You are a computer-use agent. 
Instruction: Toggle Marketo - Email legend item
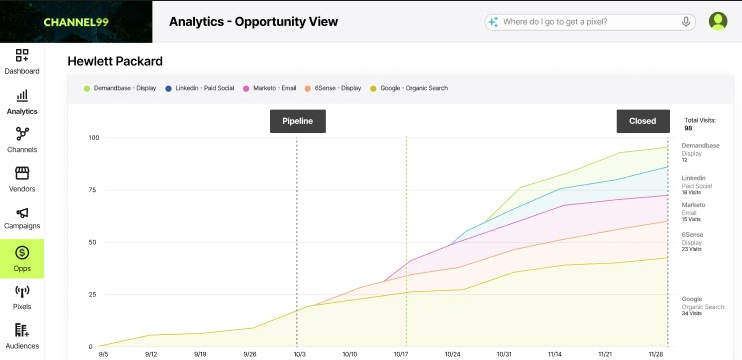pyautogui.click(x=270, y=88)
